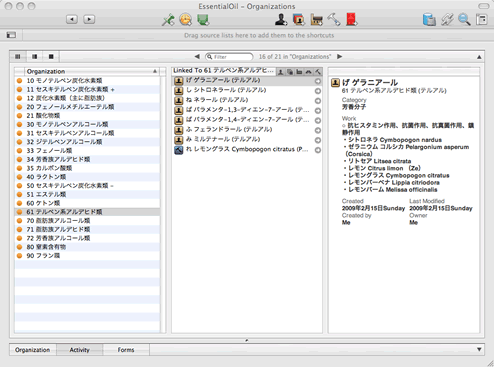Screen dimensions: 494x367
Task: Go back with the left arrow toolbar button
Action: (72, 19)
